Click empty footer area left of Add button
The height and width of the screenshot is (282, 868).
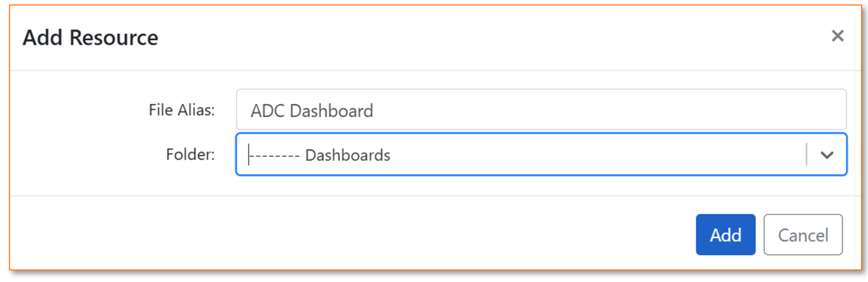pos(353,235)
